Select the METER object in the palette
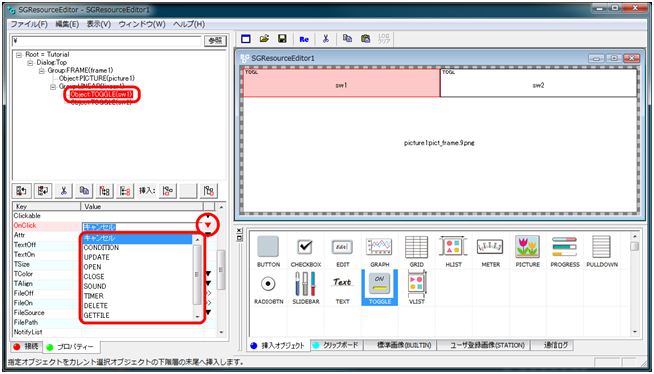The height and width of the screenshot is (374, 654). pos(490,251)
